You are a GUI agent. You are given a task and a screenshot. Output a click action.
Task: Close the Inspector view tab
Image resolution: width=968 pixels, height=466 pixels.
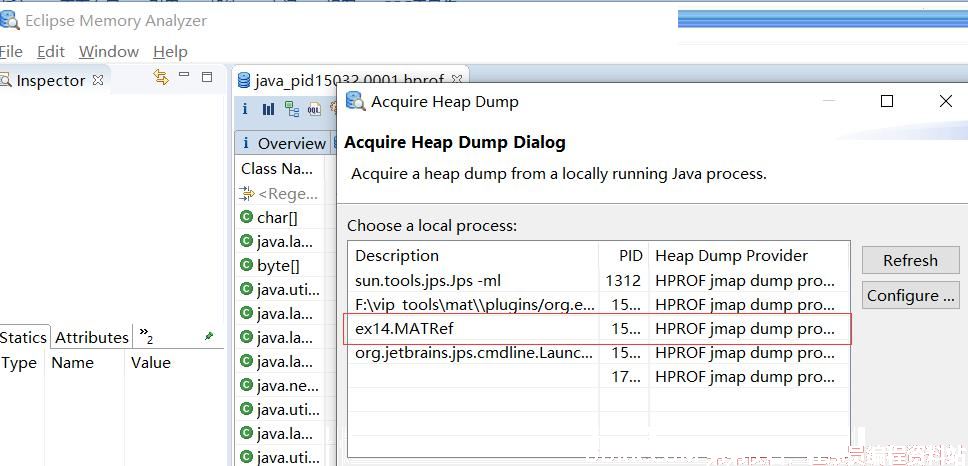98,80
